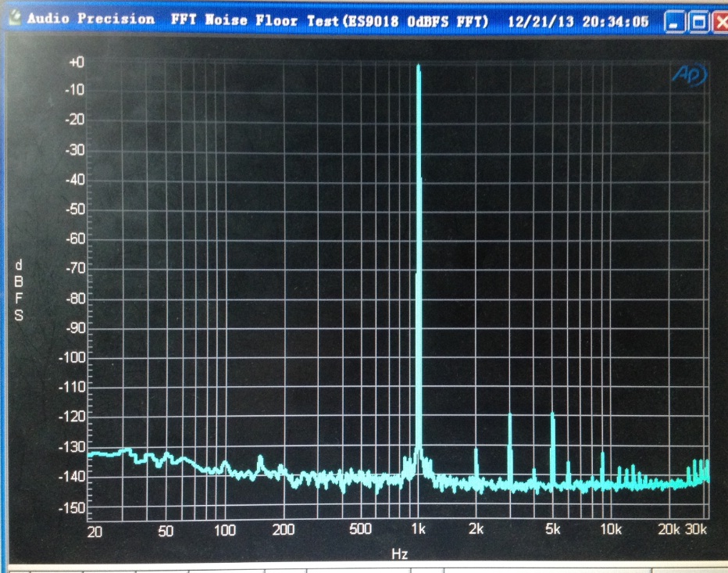Viewport: 728px width, 573px height.
Task: Click the '-60' label on the dBFS axis
Action: (x=75, y=239)
